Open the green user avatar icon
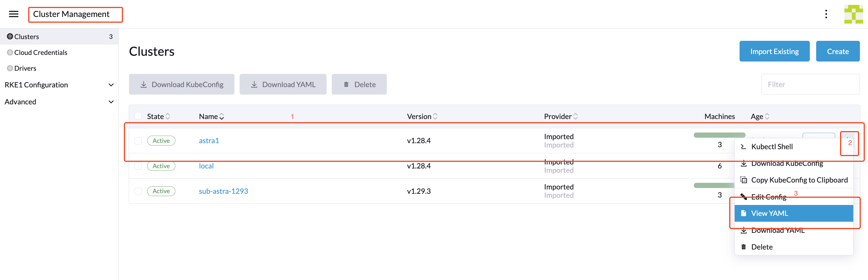This screenshot has width=868, height=280. click(x=853, y=14)
